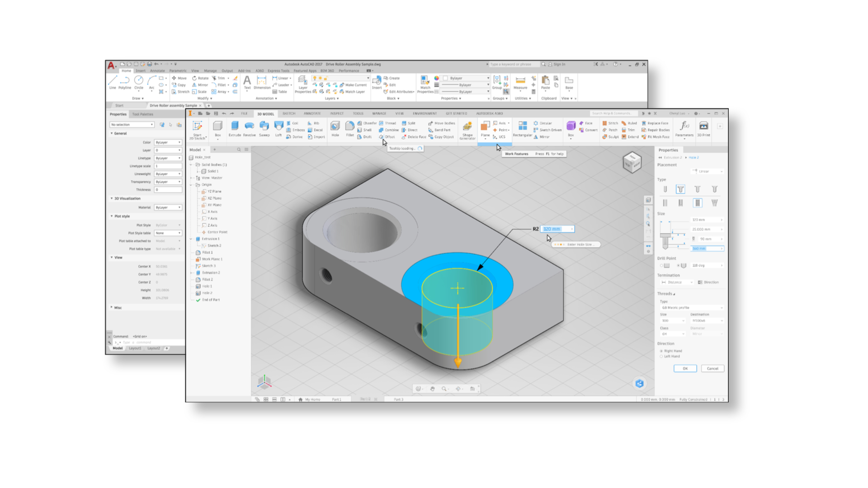Select the first (simple) hole type
This screenshot has width=868, height=488.
(665, 189)
